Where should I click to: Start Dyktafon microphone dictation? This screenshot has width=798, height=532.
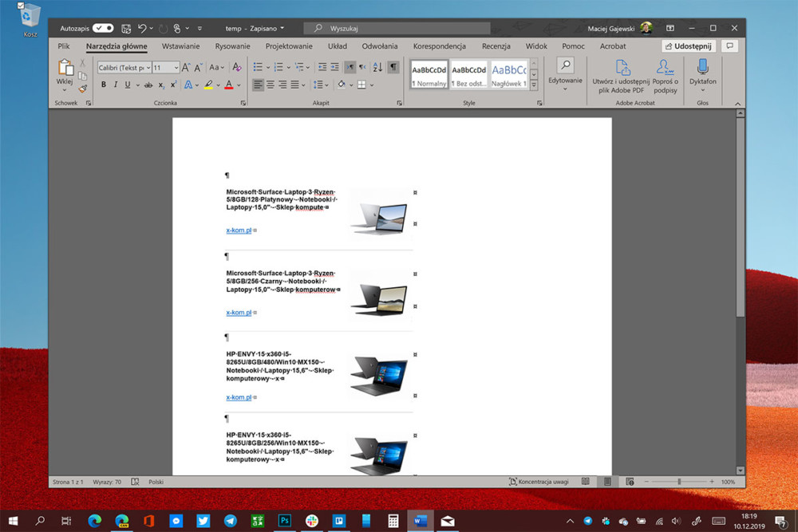702,75
